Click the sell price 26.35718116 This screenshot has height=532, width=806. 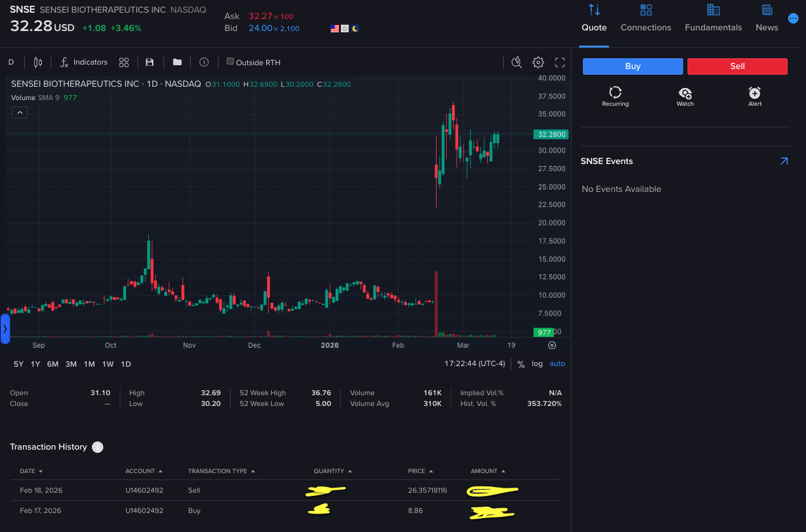428,491
